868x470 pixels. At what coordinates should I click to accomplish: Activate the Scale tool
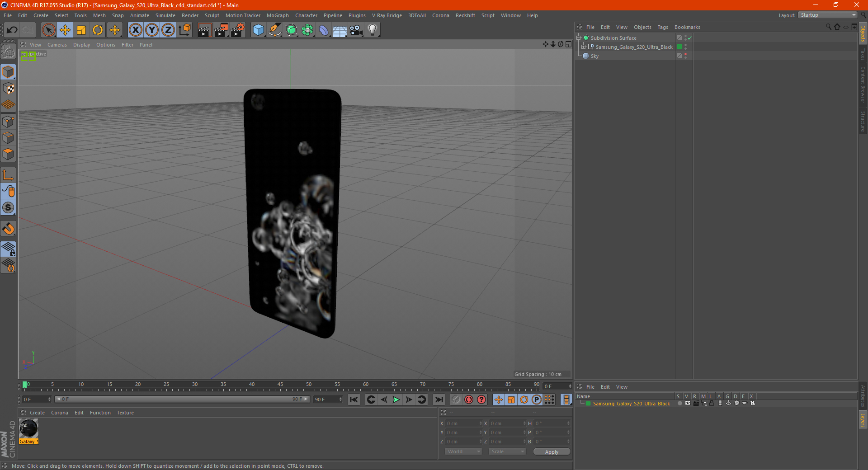point(81,30)
